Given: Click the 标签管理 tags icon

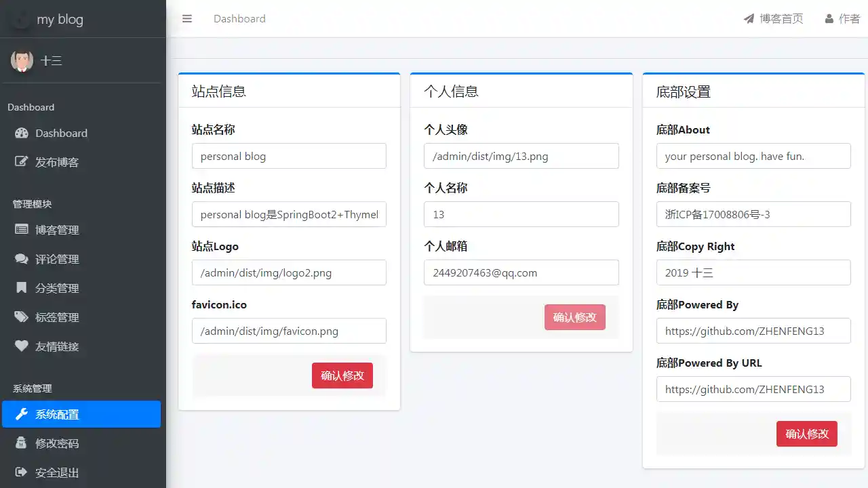Looking at the screenshot, I should point(21,317).
